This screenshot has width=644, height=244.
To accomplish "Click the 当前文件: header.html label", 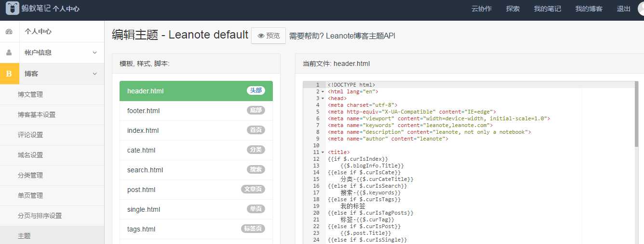I will click(x=336, y=64).
